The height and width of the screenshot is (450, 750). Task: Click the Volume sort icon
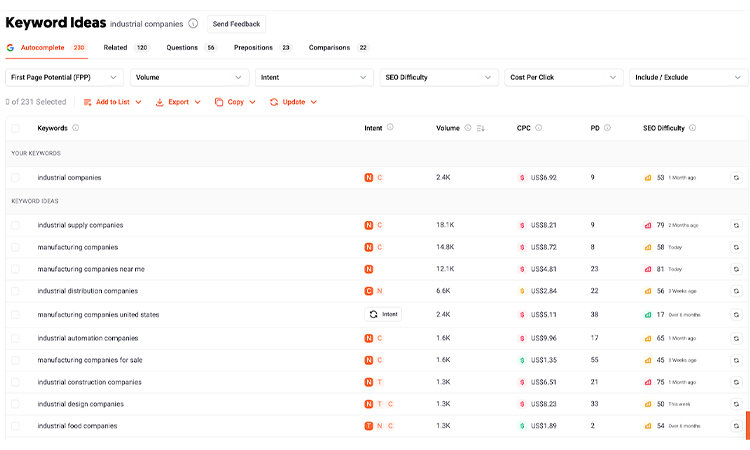coord(481,128)
